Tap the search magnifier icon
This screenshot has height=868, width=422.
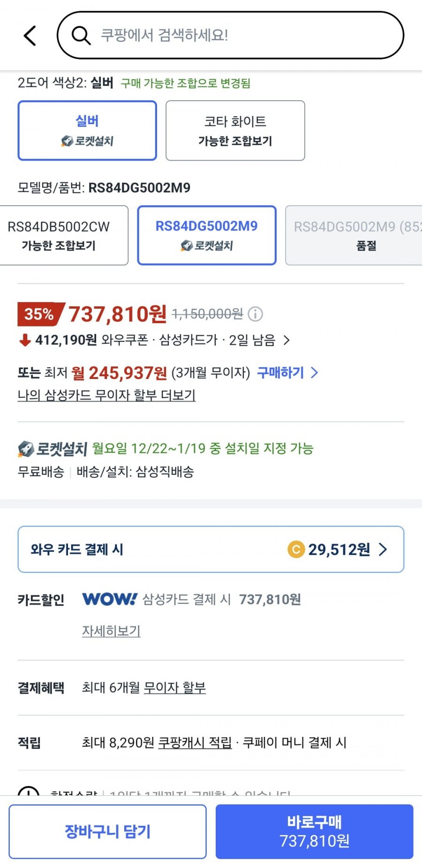pos(81,35)
